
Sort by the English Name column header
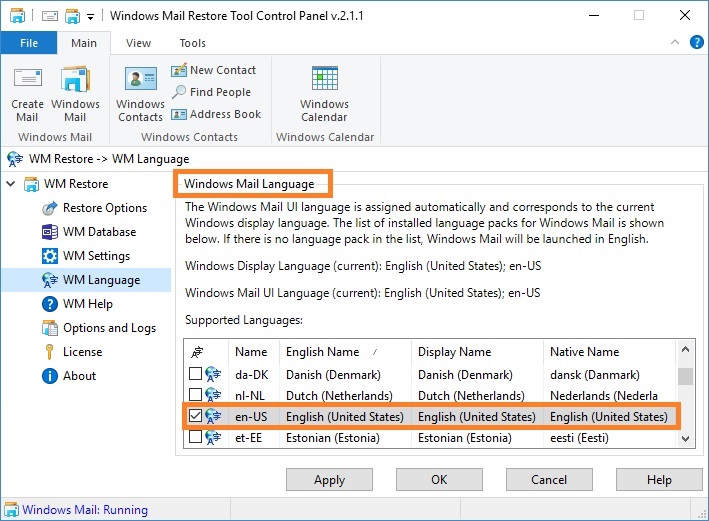click(x=345, y=352)
